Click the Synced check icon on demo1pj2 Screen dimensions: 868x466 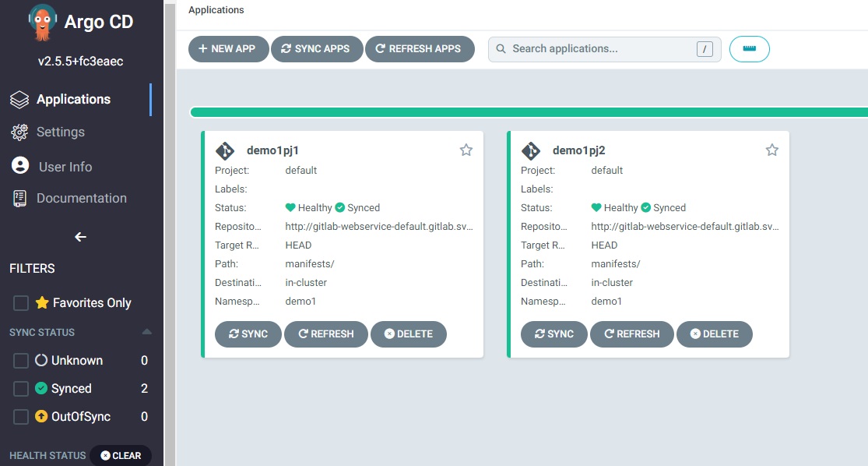click(646, 208)
